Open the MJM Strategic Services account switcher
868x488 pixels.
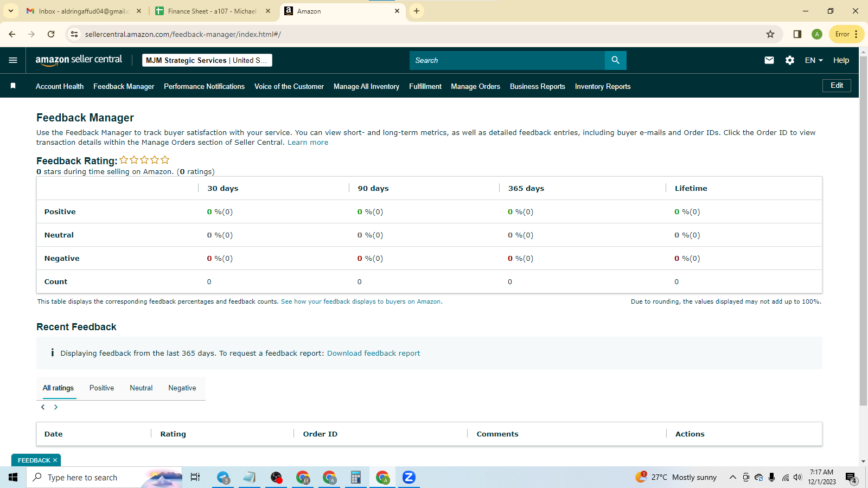click(207, 60)
